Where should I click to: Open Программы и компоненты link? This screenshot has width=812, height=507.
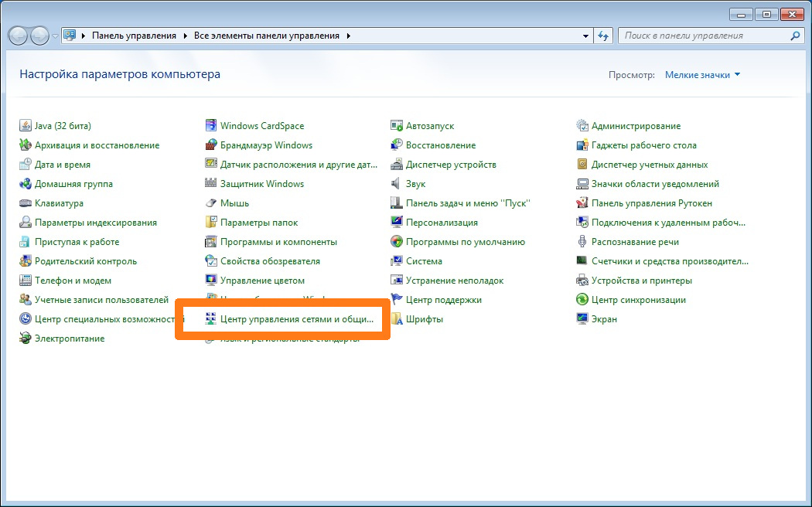(x=278, y=242)
